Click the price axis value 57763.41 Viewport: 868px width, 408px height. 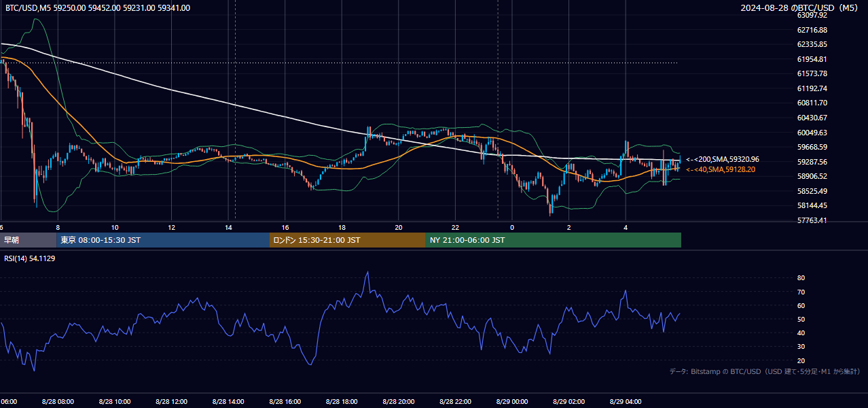click(x=812, y=220)
